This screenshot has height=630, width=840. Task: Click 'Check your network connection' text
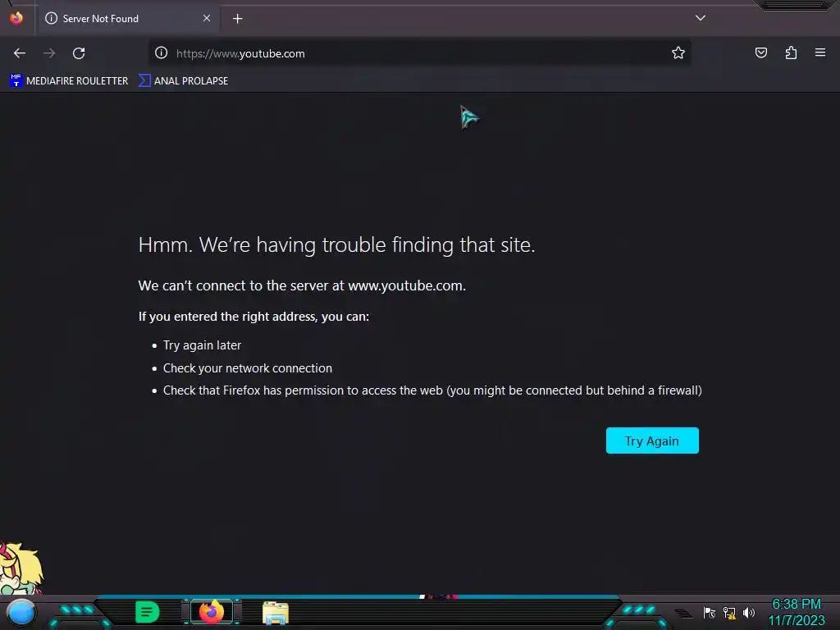(248, 368)
